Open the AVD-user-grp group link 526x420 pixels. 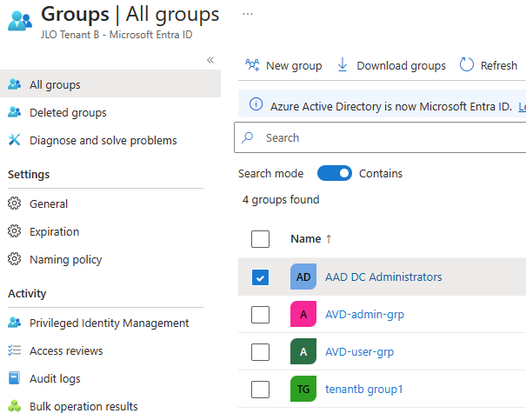pos(359,352)
